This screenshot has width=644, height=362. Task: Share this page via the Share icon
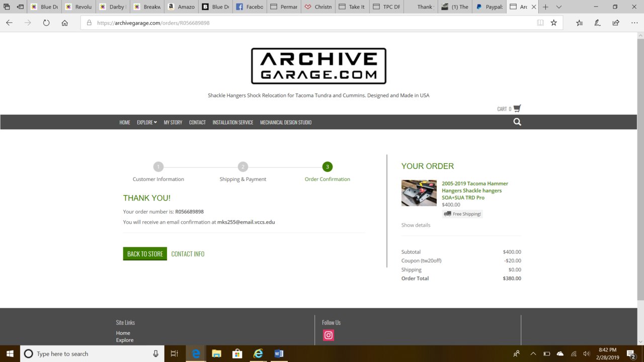pyautogui.click(x=616, y=23)
